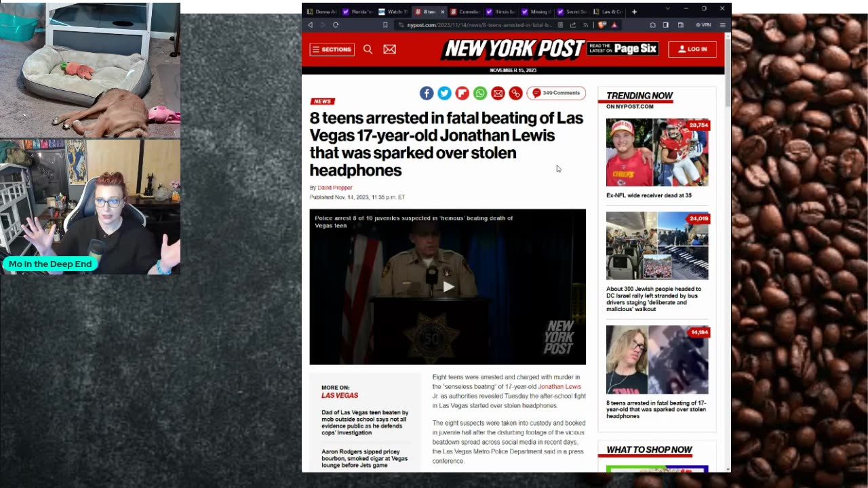The image size is (868, 488).
Task: Share article on Twitter
Action: (444, 93)
